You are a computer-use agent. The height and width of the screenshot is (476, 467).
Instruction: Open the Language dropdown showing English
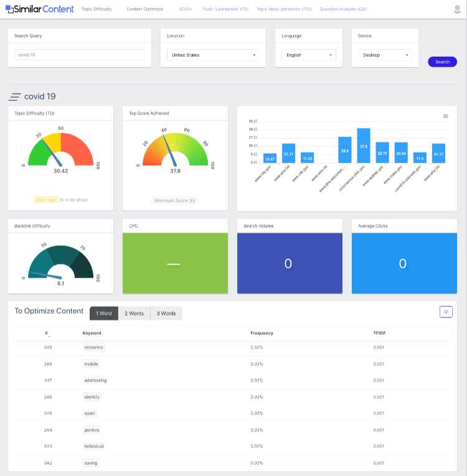(x=309, y=55)
